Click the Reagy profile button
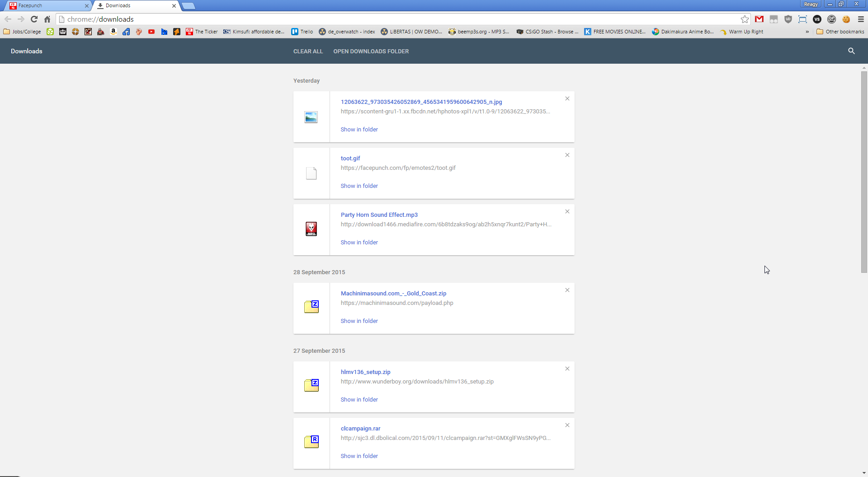The width and height of the screenshot is (868, 477). pos(811,4)
